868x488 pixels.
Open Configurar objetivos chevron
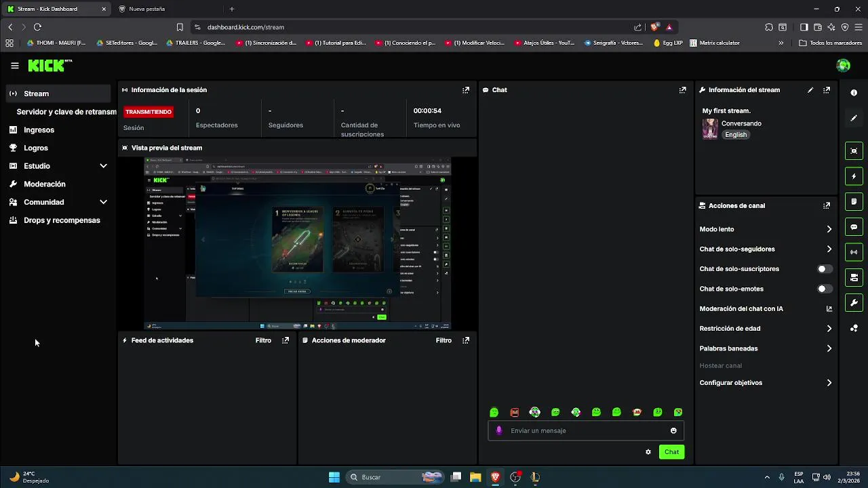tap(829, 383)
